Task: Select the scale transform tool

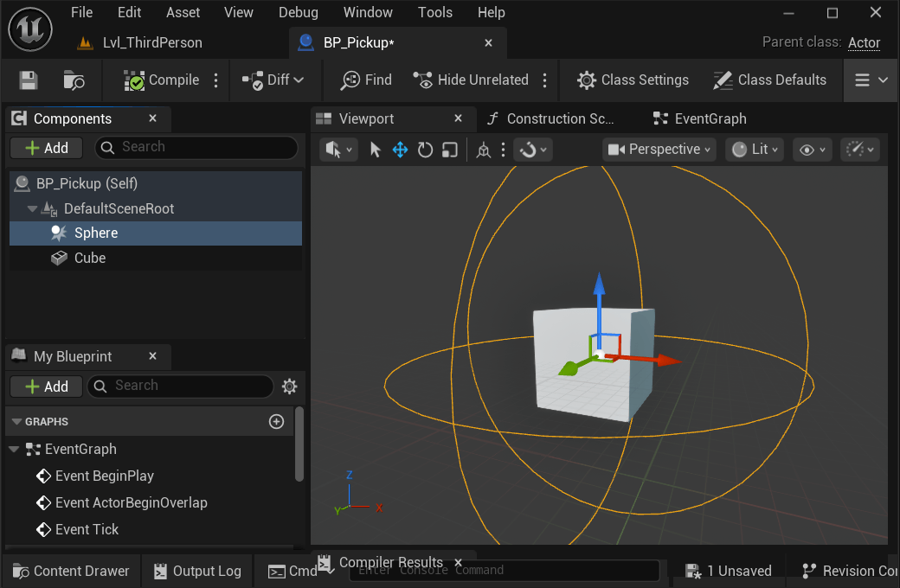Action: [449, 150]
